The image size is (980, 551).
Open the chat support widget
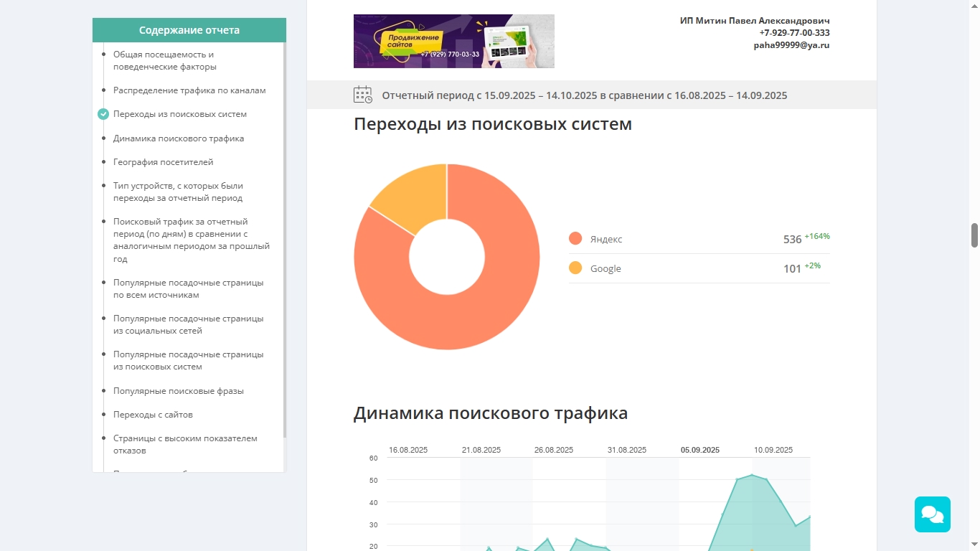[932, 514]
